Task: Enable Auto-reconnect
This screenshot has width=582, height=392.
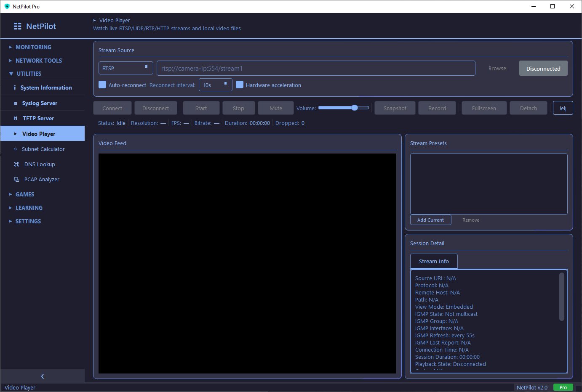Action: click(x=102, y=85)
